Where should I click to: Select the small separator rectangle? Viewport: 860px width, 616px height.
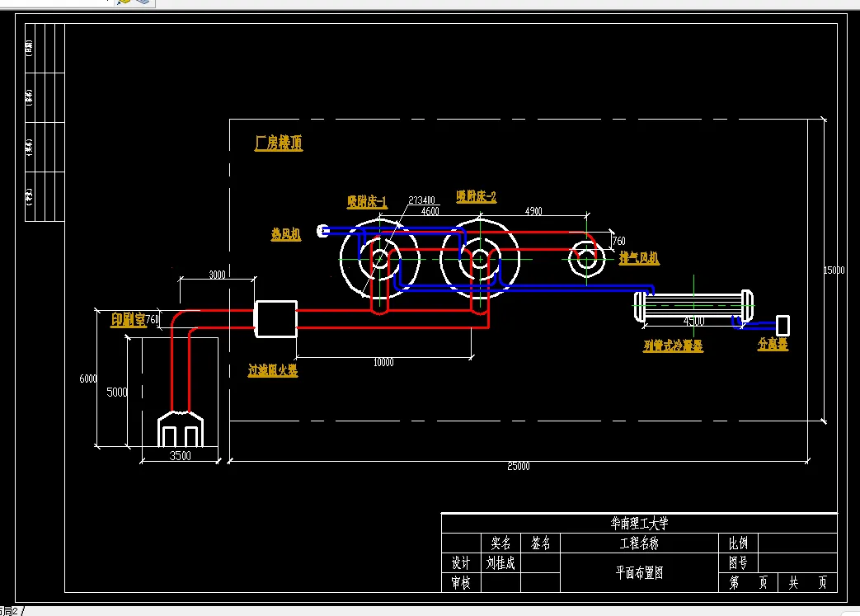pyautogui.click(x=782, y=325)
